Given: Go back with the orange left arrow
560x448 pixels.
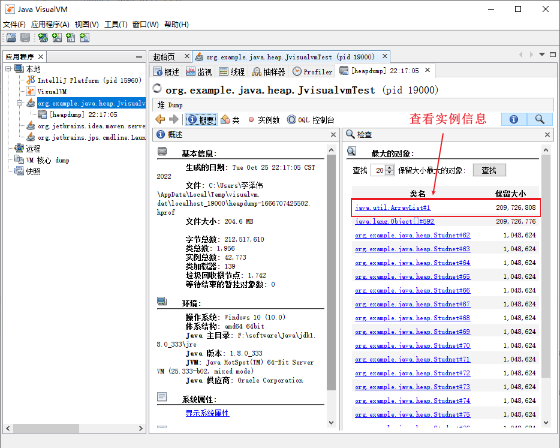Looking at the screenshot, I should tap(160, 119).
